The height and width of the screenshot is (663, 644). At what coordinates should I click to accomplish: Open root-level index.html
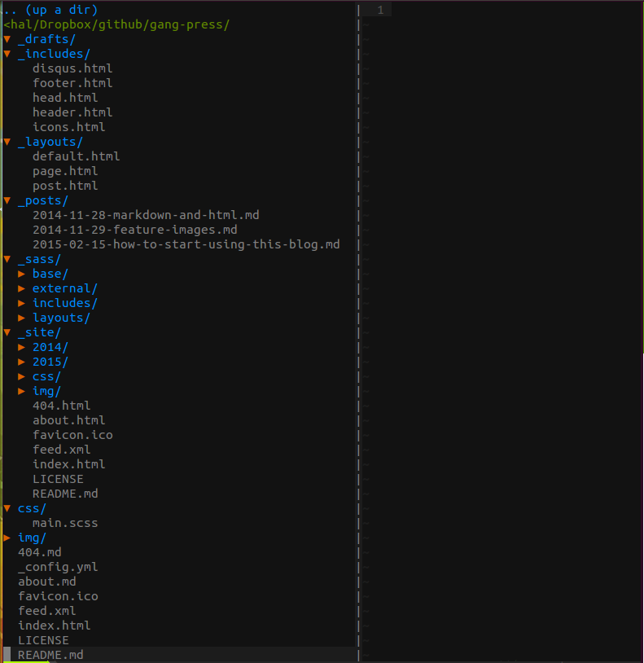[54, 626]
